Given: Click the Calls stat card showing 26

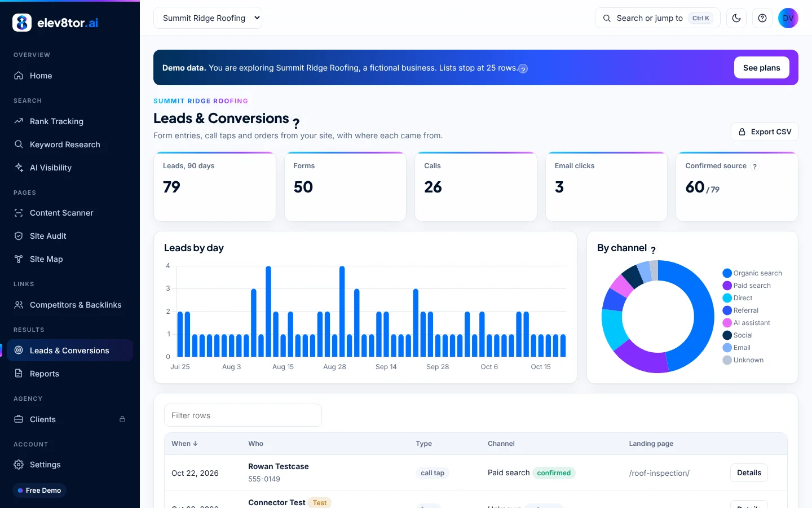Looking at the screenshot, I should (x=476, y=187).
